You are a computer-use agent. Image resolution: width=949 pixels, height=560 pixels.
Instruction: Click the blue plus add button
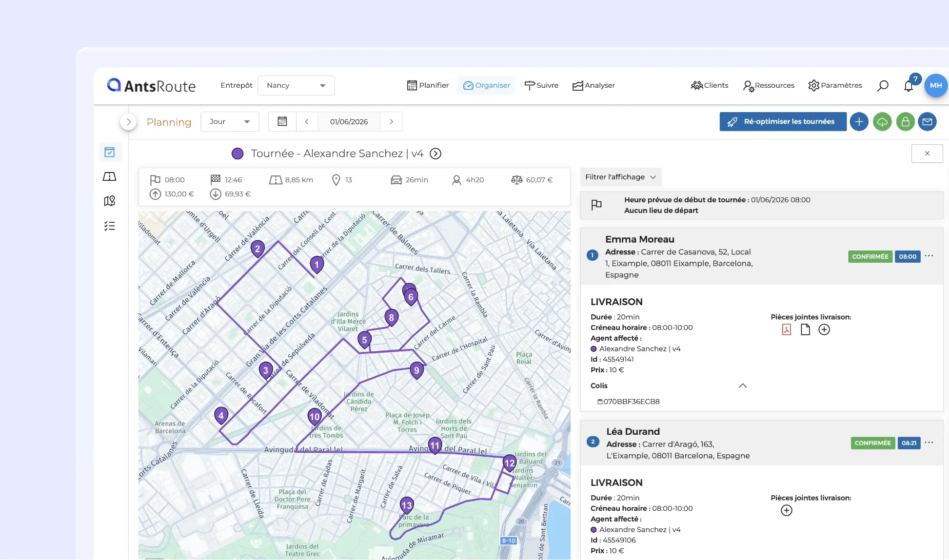point(859,122)
